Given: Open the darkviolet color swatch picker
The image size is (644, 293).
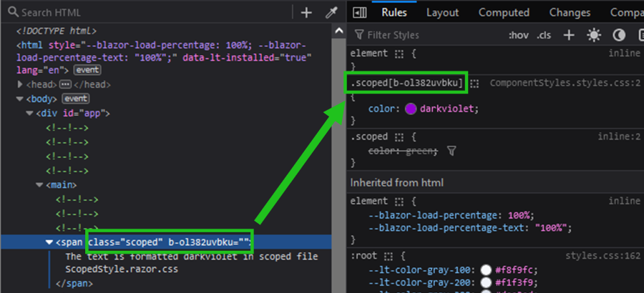Looking at the screenshot, I should point(411,109).
